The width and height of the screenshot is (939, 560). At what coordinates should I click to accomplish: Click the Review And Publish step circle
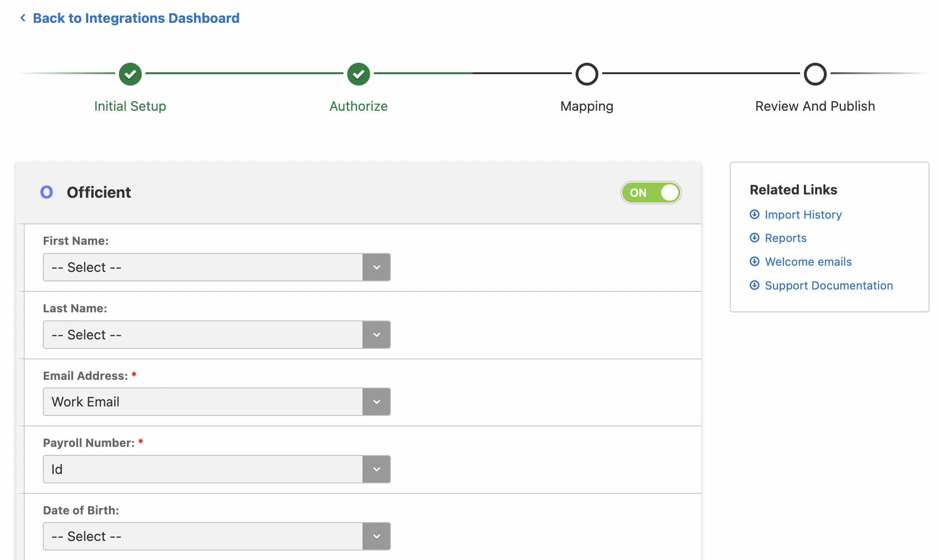pyautogui.click(x=815, y=74)
